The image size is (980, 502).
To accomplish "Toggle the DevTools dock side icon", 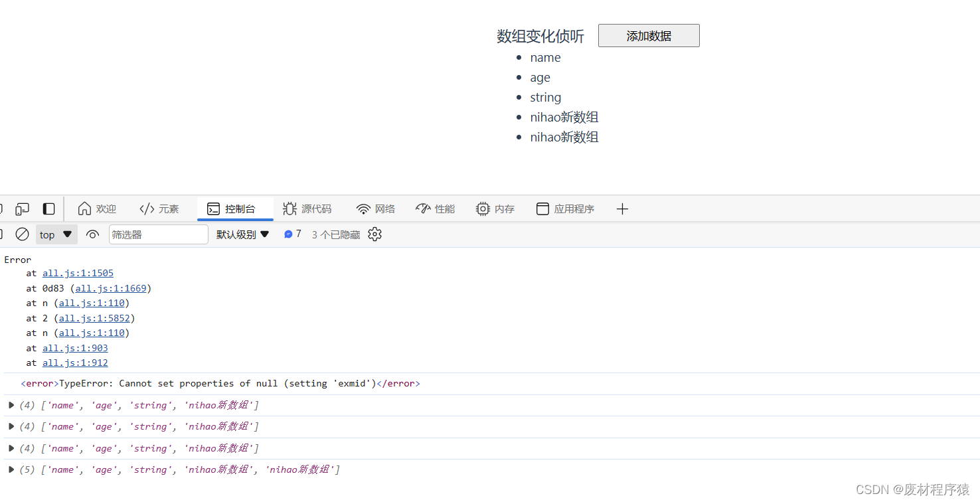I will 48,209.
